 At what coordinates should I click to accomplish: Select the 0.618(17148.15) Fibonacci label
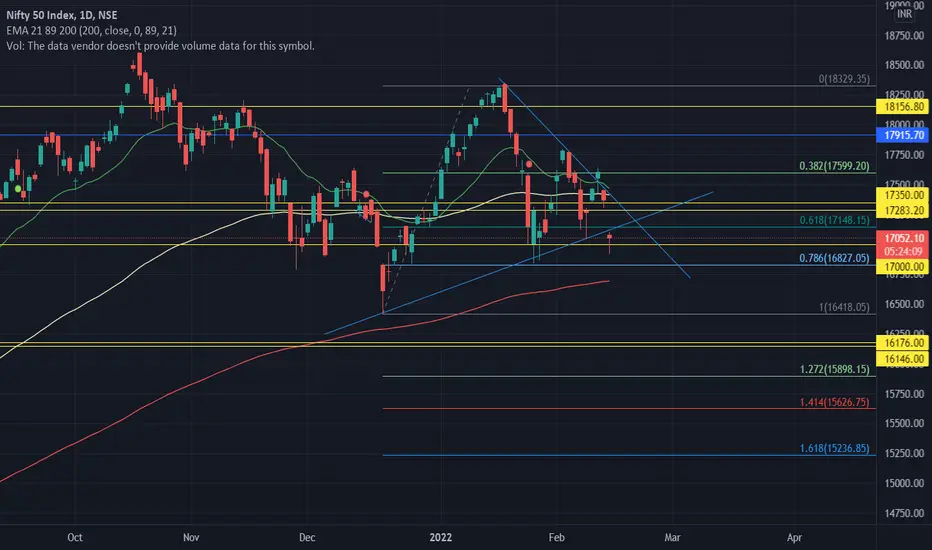pyautogui.click(x=834, y=220)
